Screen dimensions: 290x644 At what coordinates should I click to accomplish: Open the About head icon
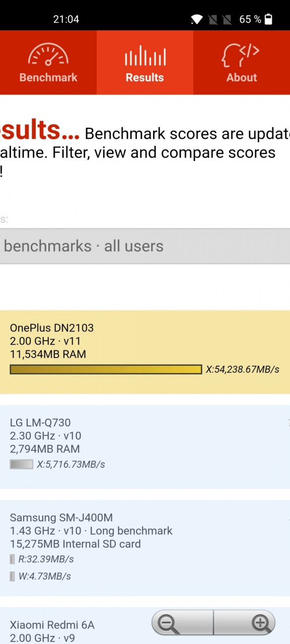point(241,55)
